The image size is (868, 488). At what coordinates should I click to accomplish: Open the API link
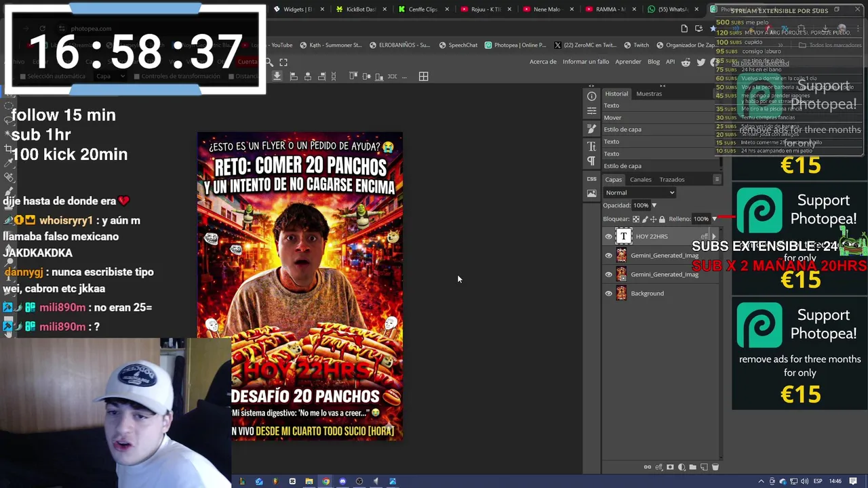click(x=670, y=62)
